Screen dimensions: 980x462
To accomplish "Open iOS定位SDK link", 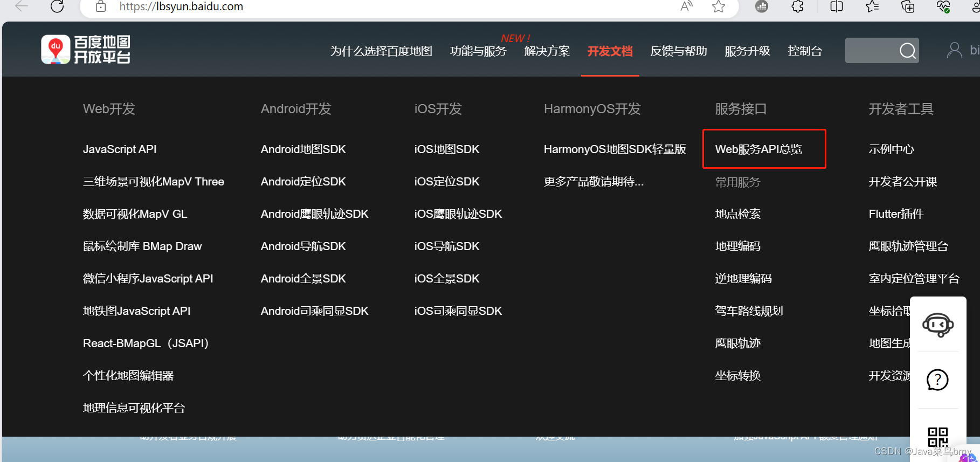I will pos(447,182).
